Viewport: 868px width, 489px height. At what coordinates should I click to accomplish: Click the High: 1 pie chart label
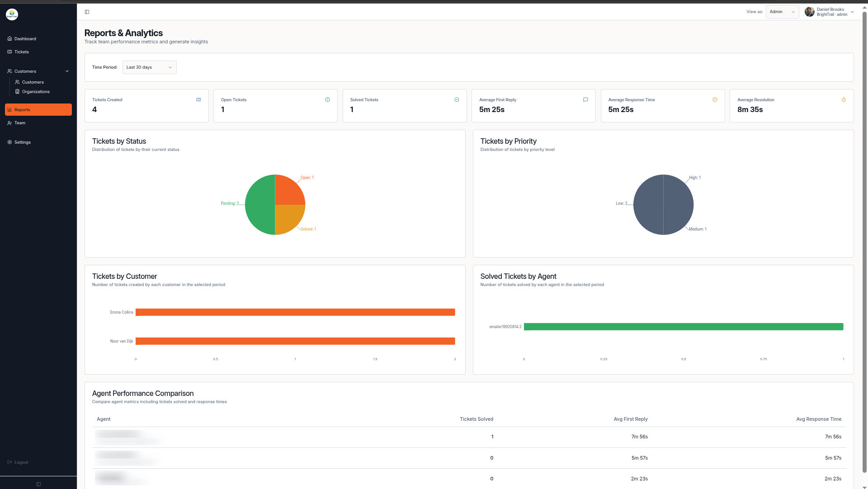695,178
